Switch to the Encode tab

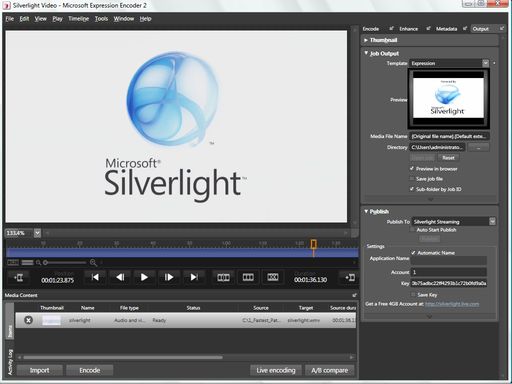(371, 29)
